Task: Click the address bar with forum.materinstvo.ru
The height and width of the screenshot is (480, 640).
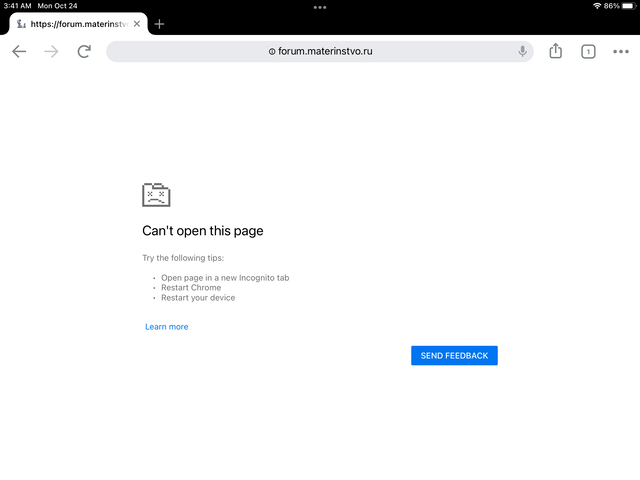Action: click(320, 51)
